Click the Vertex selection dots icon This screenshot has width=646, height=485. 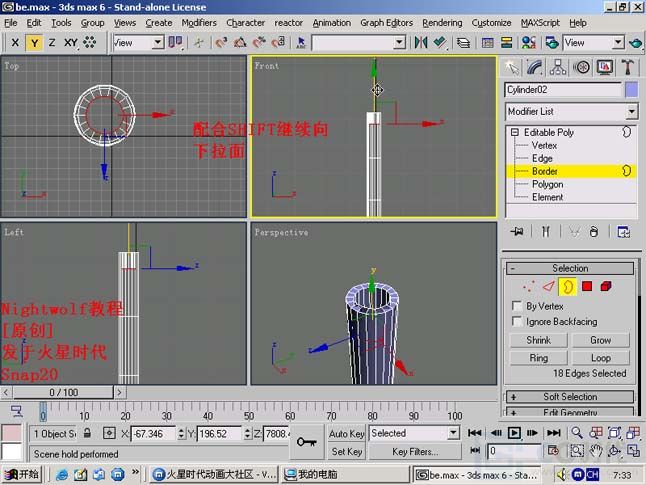click(529, 286)
